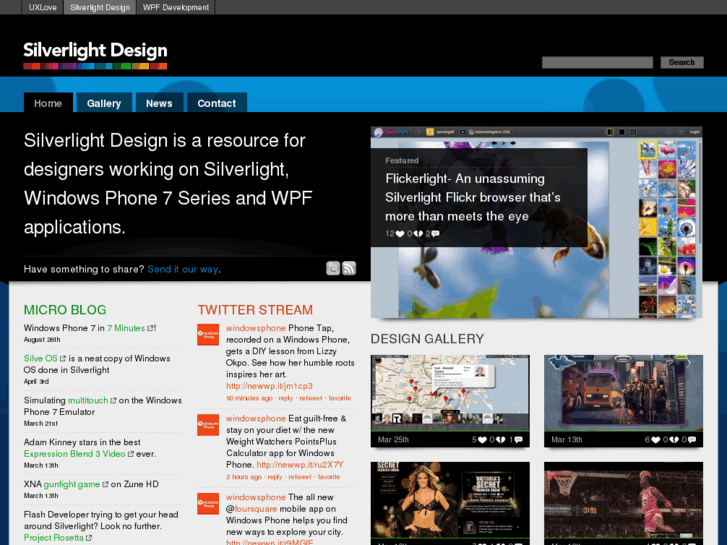Dislike the Mar 13th gallery item
Image resolution: width=727 pixels, height=545 pixels.
click(x=674, y=440)
